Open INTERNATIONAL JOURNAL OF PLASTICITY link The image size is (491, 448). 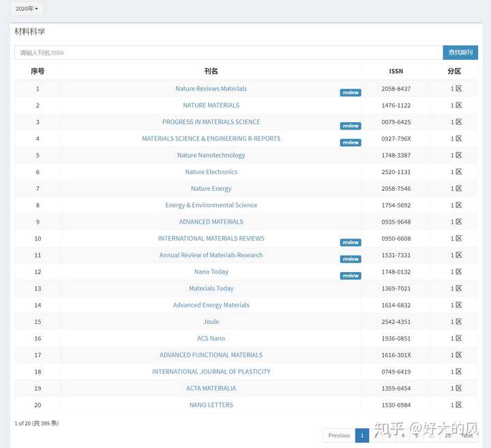pos(211,372)
